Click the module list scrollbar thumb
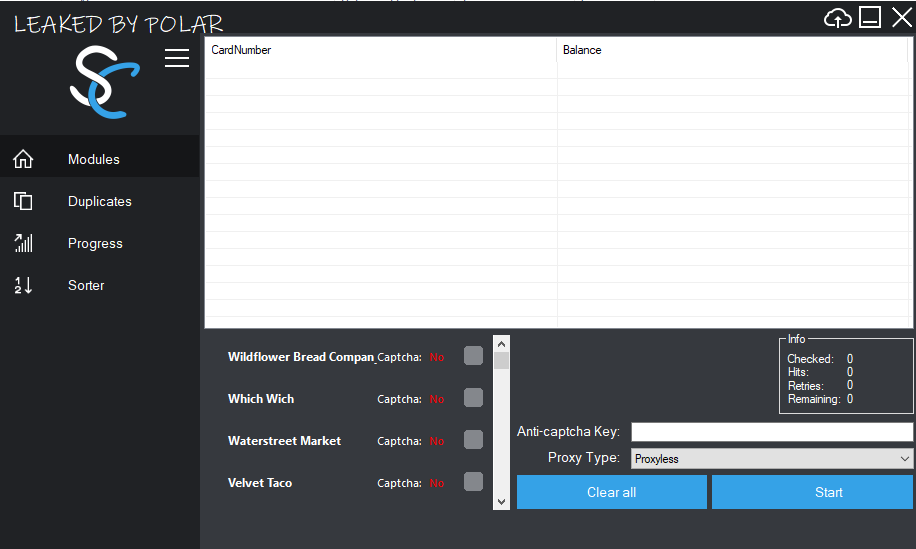The image size is (916, 549). click(x=501, y=360)
